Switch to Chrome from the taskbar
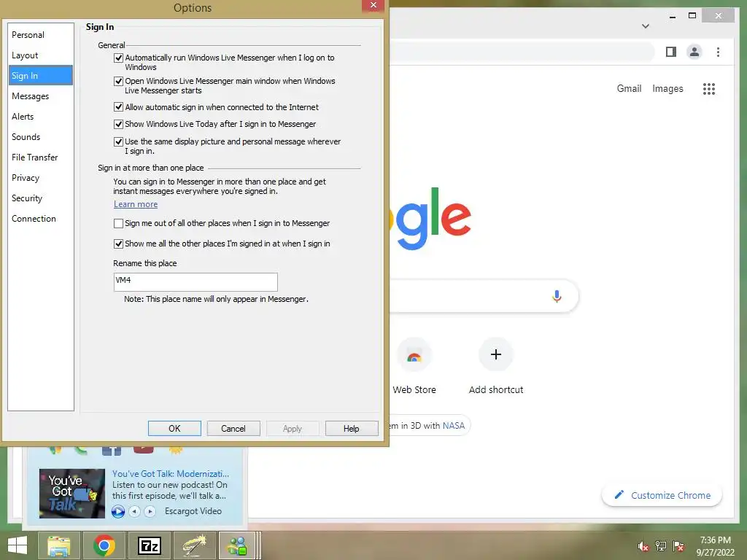This screenshot has height=560, width=747. pyautogui.click(x=104, y=545)
